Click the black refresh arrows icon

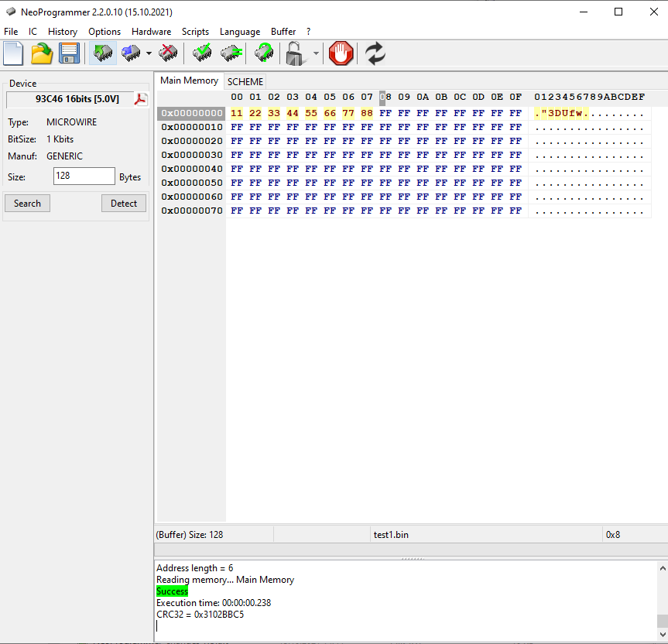pos(375,53)
